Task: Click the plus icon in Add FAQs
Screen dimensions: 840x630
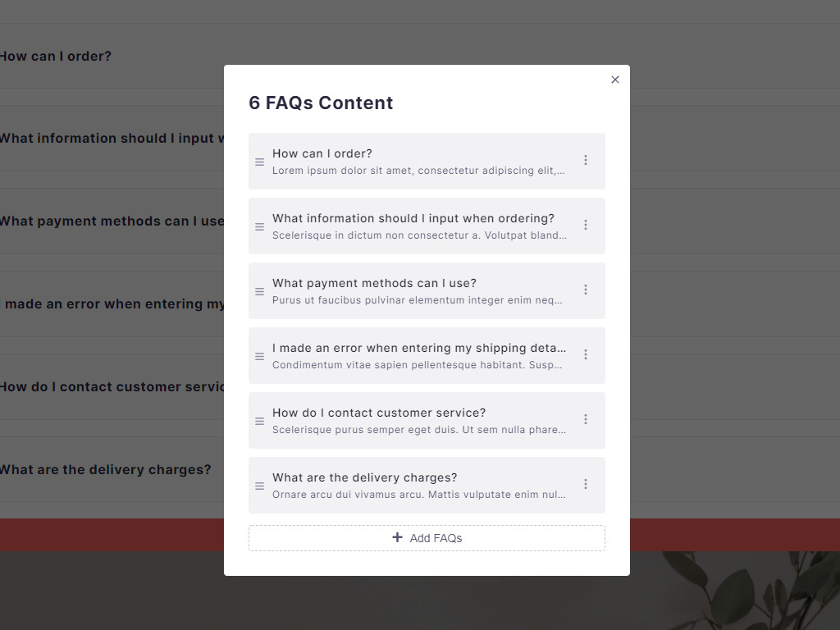Action: (397, 537)
